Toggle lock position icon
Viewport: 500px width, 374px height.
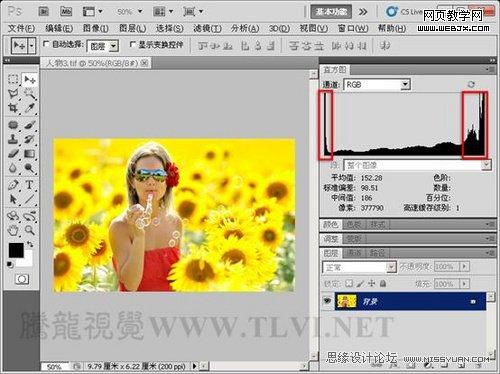(x=371, y=283)
